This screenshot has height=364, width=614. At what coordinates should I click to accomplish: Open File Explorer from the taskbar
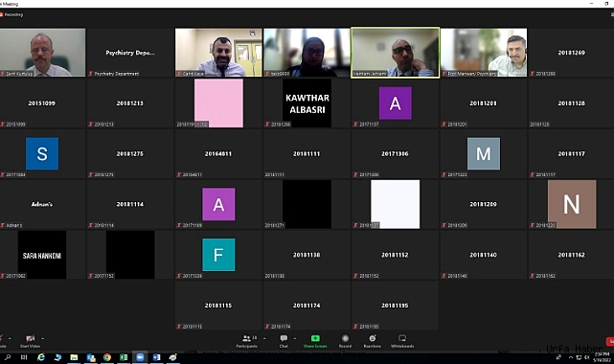coord(74,357)
